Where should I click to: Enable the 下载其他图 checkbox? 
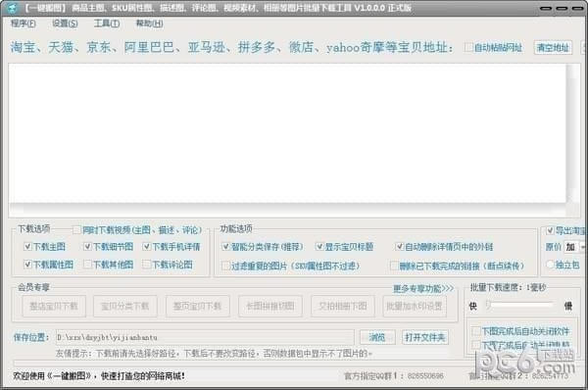pyautogui.click(x=87, y=265)
